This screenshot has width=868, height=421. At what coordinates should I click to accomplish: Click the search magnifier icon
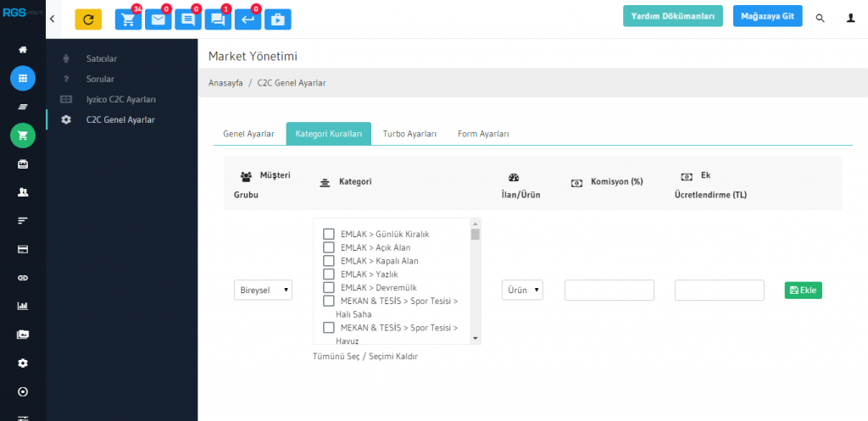tap(820, 18)
